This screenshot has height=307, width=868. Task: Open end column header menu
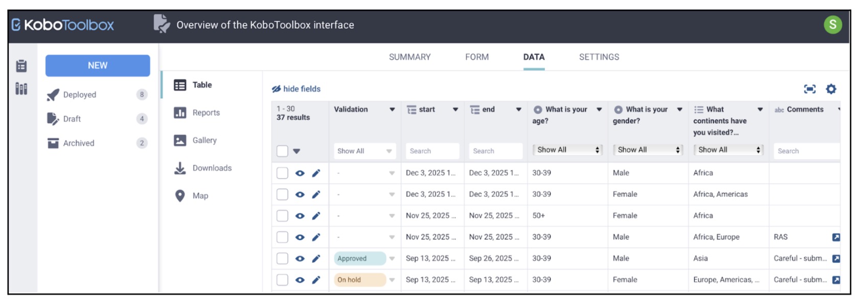519,109
